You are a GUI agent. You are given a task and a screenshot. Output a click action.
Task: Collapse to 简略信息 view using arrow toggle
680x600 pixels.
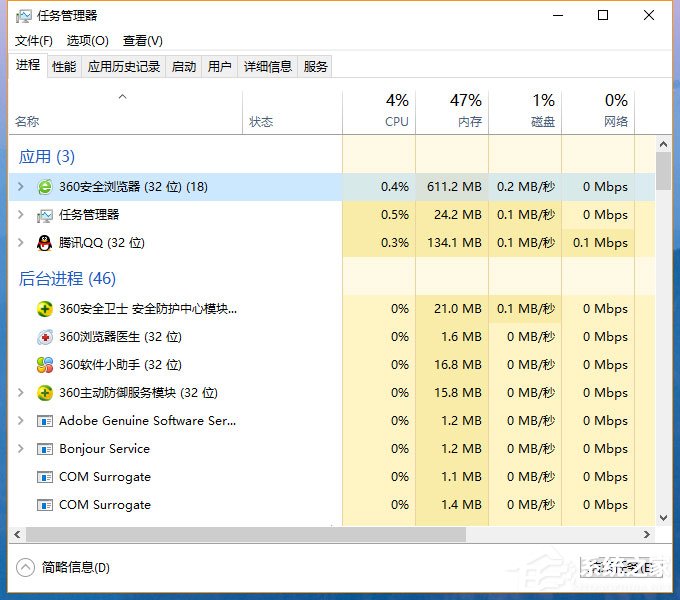26,567
